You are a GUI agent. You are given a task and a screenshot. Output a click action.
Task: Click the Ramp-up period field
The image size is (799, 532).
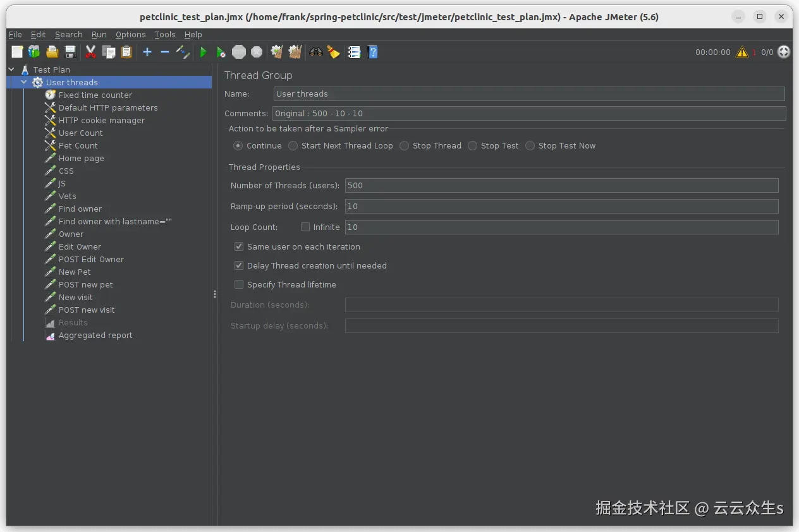coord(561,206)
